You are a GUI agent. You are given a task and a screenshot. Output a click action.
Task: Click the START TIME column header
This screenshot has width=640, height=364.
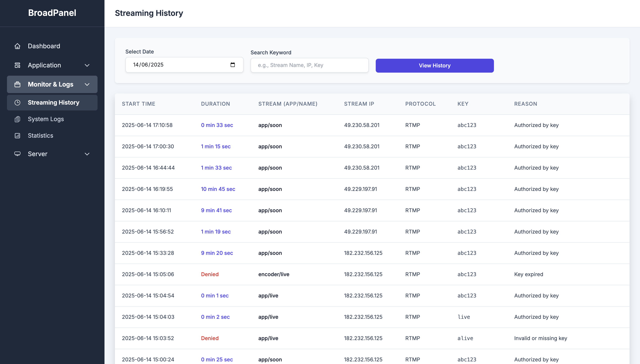(x=139, y=104)
